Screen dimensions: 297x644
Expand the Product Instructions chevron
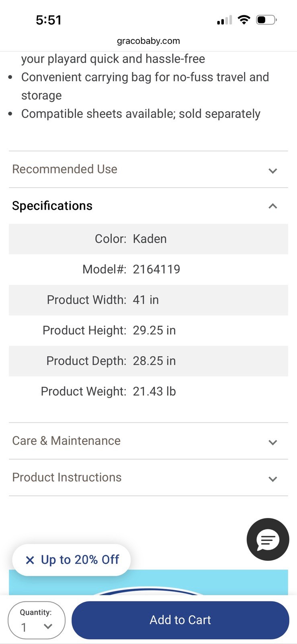[x=273, y=479]
